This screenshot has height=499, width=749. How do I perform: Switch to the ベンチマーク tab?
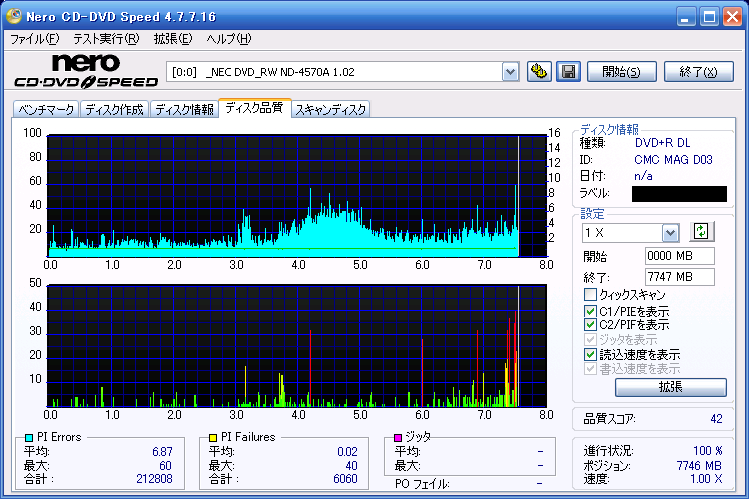(x=46, y=110)
